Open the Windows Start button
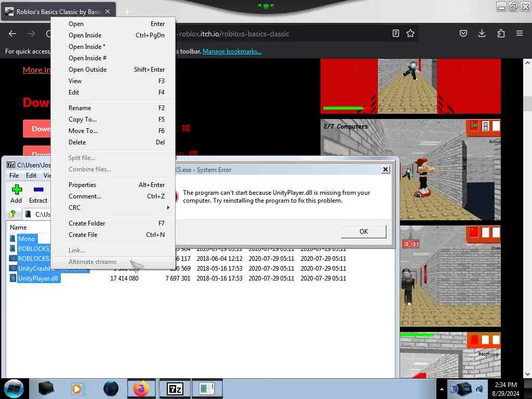This screenshot has height=399, width=532. click(x=14, y=389)
